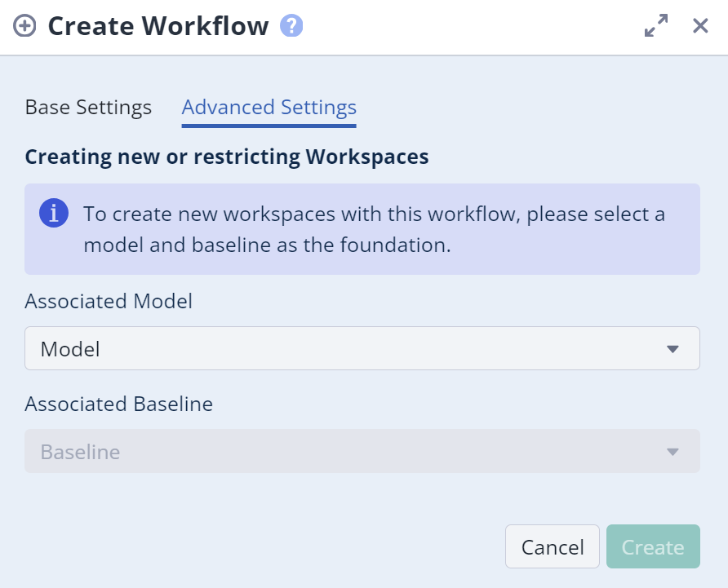Screen dimensions: 728x588
Task: Click the greyed Baseline placeholder text
Action: pos(80,452)
